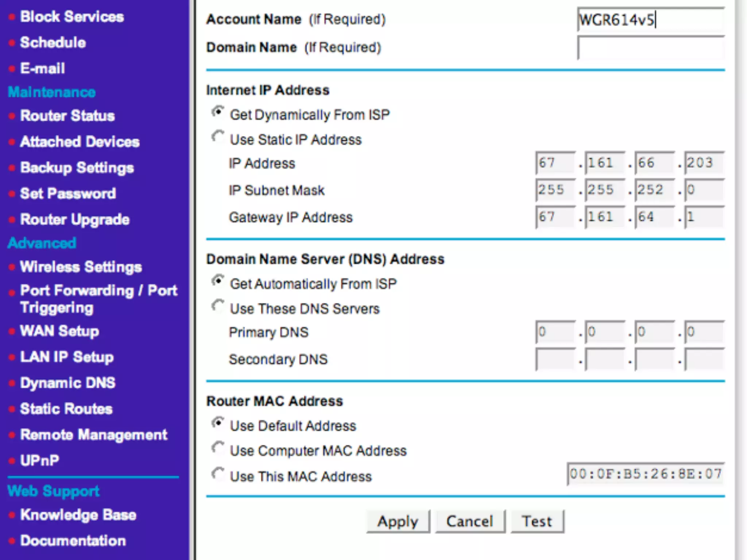Navigate to Wireless Settings under Advanced
Screen dimensions: 747x560
point(81,267)
